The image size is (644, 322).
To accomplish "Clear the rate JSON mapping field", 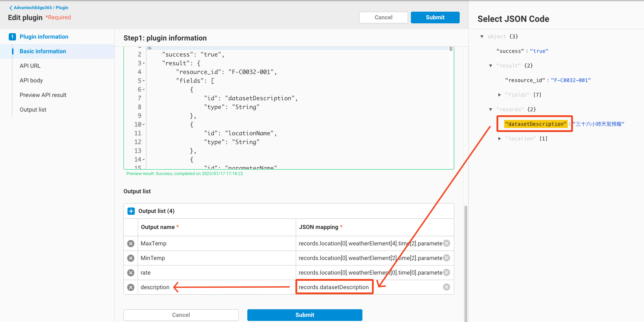I will tap(447, 272).
